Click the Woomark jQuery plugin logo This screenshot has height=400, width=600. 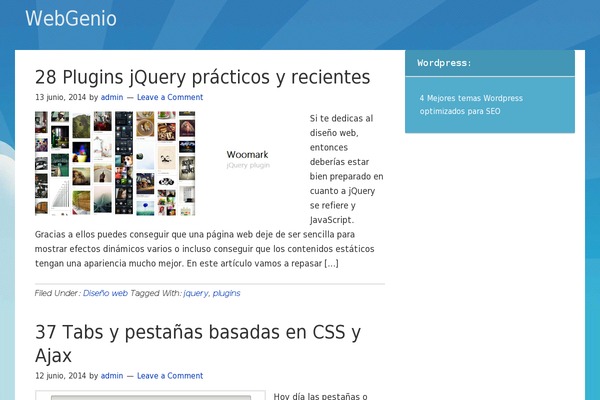[248, 160]
